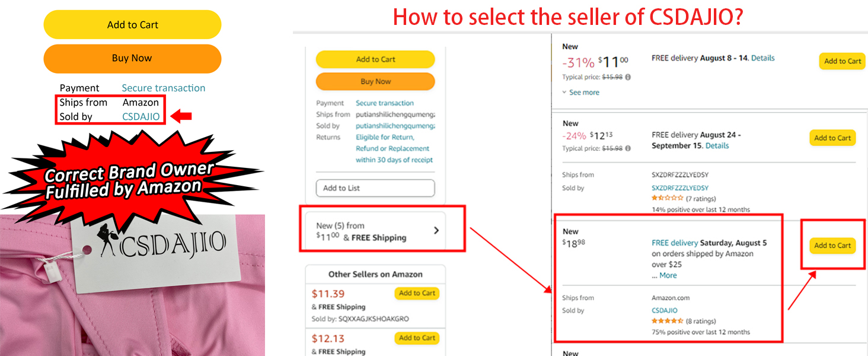Click the CSDAJIO logo on the clothing tag

pos(161,244)
